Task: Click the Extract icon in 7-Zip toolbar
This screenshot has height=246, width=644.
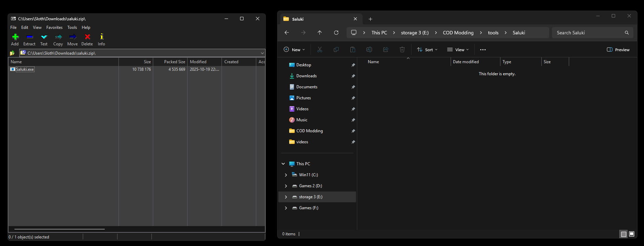Action: [x=29, y=39]
